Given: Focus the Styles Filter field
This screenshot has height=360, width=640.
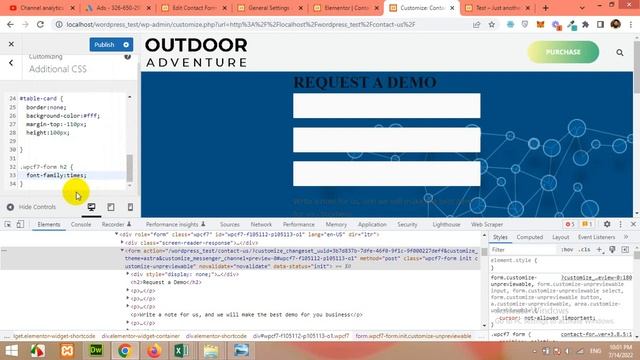Looking at the screenshot, I should [x=522, y=249].
